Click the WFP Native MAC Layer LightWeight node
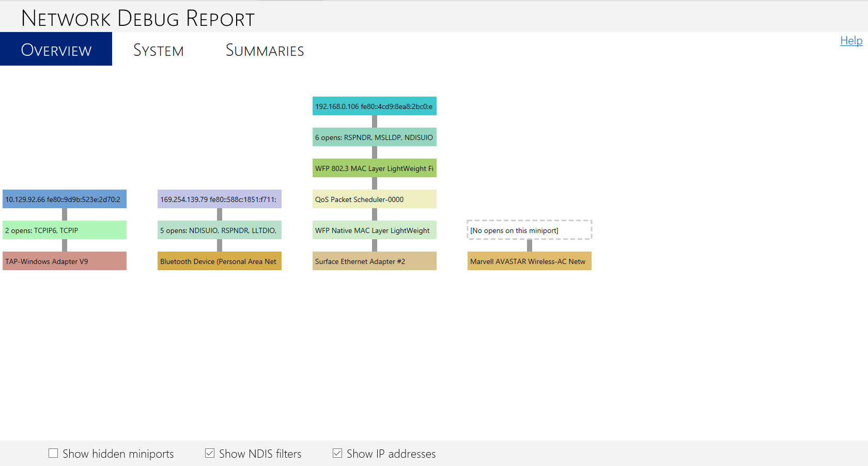 click(374, 230)
